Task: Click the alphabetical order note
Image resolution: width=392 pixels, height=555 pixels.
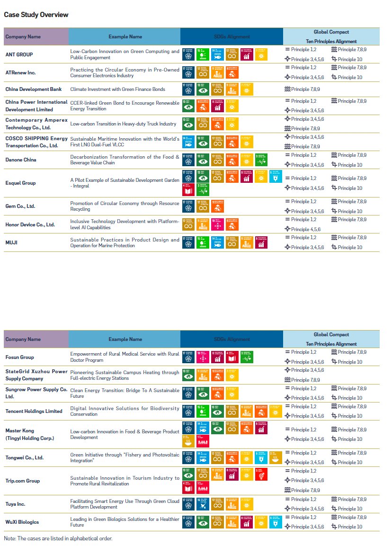Action: pos(58,538)
